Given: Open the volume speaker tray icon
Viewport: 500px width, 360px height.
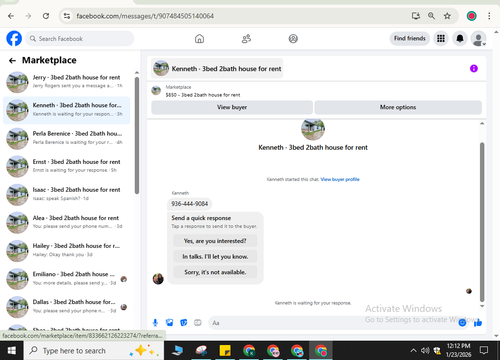Looking at the screenshot, I should pos(425,351).
